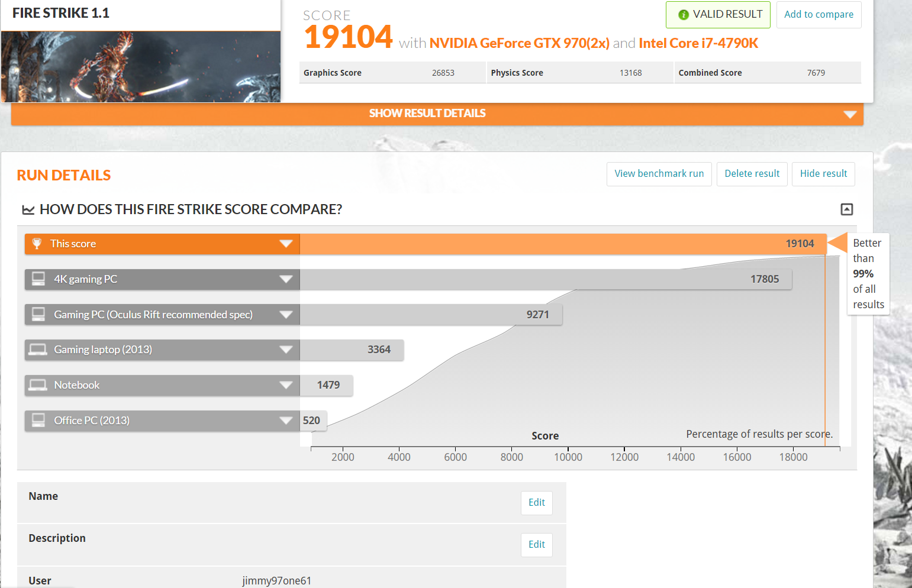Edit the Name field
Screen dimensions: 912x588
[x=537, y=503]
